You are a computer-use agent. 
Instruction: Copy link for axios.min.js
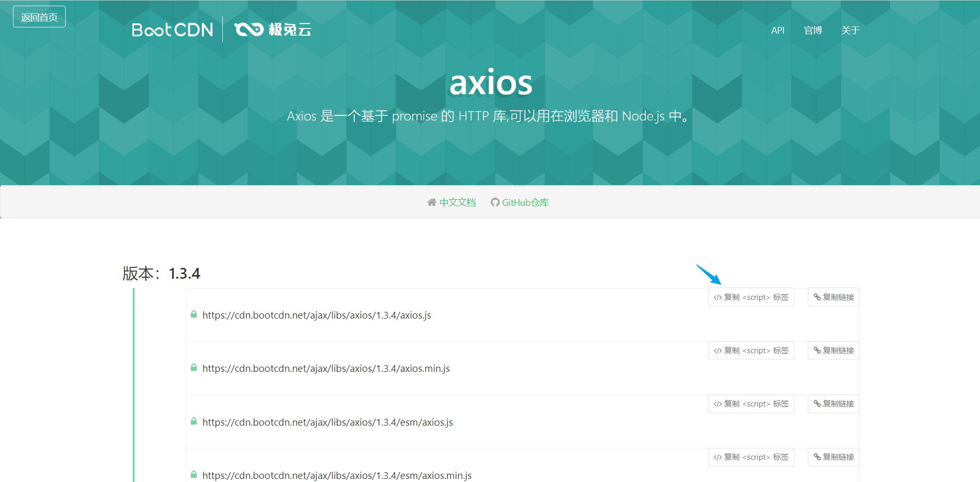tap(833, 351)
